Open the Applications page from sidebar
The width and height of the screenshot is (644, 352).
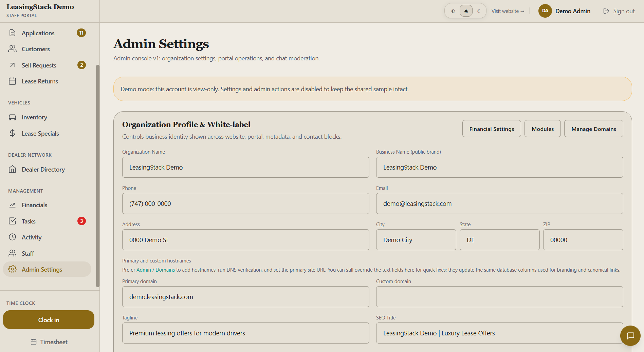click(x=47, y=33)
